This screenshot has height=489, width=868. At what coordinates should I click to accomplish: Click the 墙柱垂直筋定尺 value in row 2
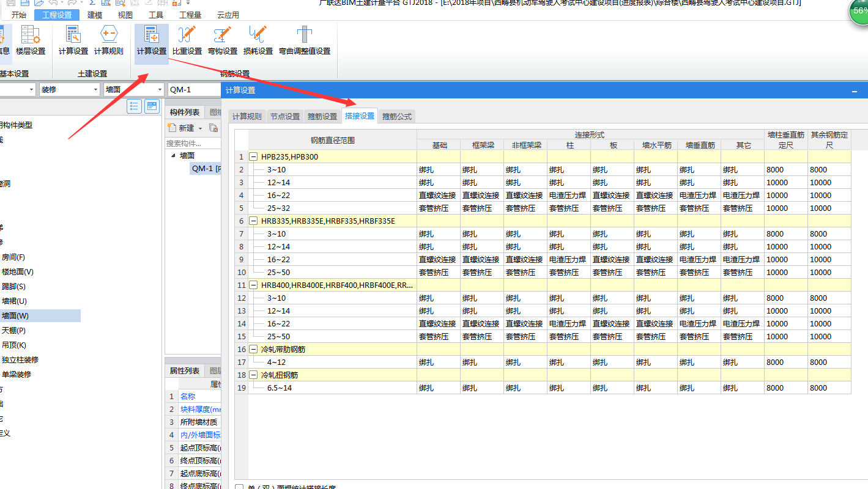tap(785, 170)
